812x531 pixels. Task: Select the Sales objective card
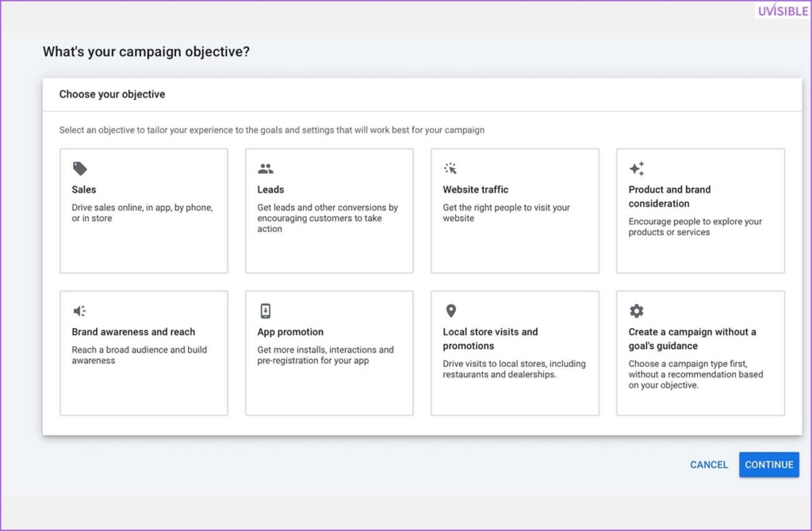tap(144, 210)
